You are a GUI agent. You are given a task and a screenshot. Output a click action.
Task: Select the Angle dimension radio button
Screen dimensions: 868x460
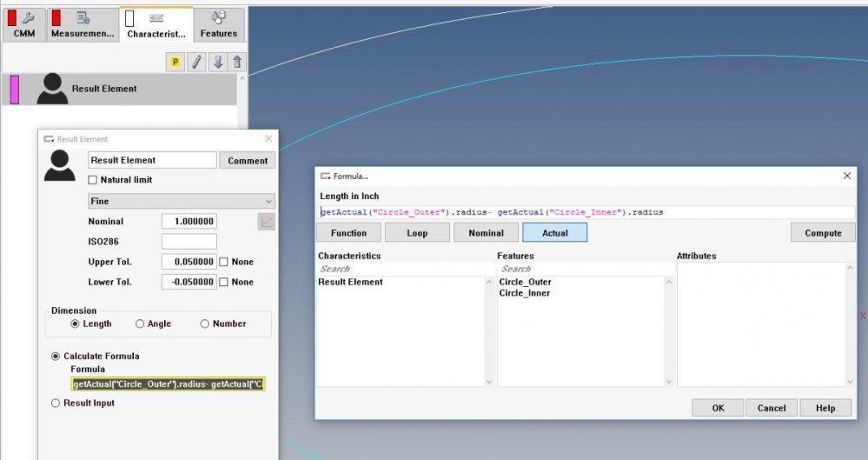[x=140, y=323]
